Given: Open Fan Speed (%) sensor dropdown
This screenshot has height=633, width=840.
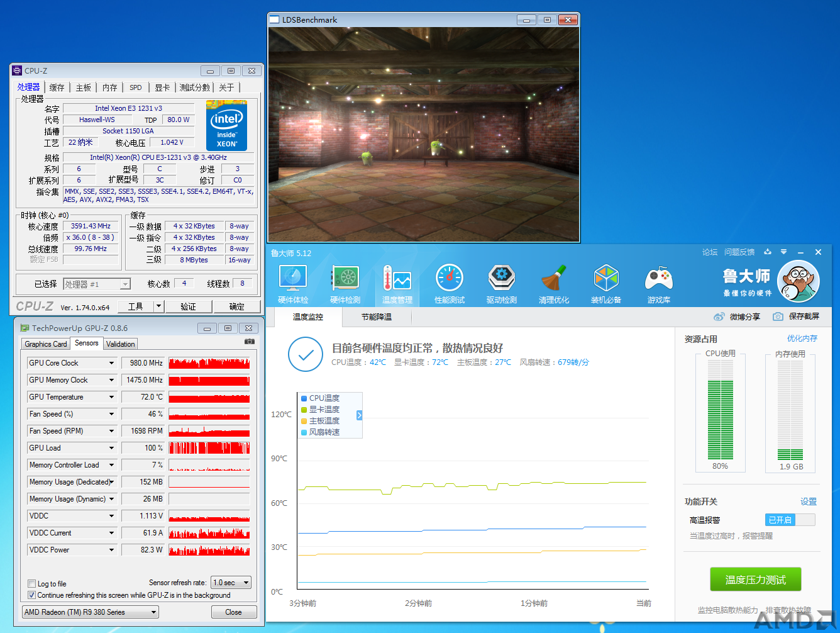Looking at the screenshot, I should click(111, 414).
